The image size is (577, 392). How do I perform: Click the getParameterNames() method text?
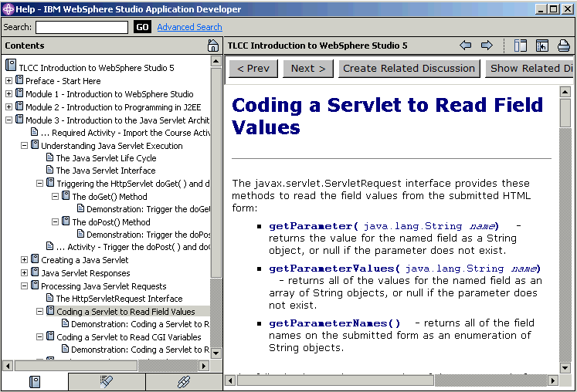pos(334,323)
